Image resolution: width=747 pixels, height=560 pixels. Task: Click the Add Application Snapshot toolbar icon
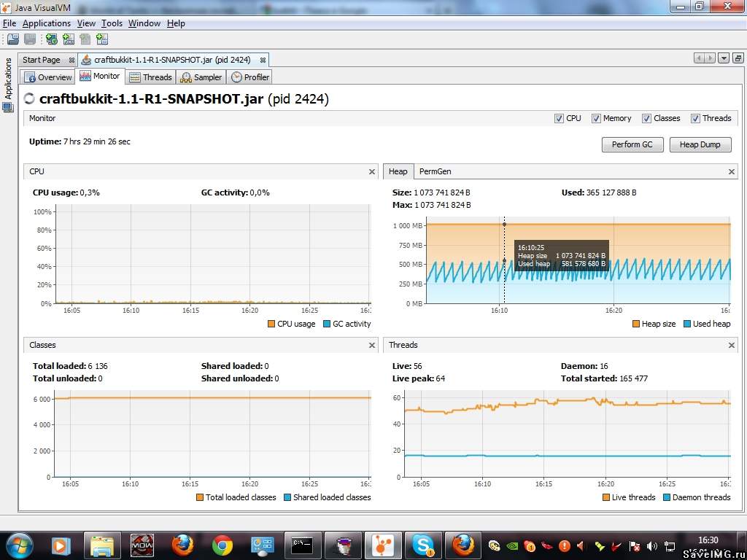(102, 39)
